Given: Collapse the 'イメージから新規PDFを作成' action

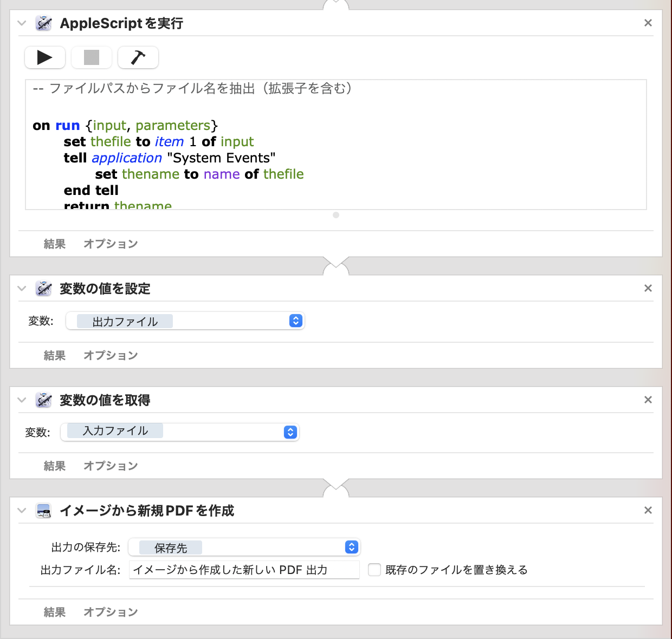Looking at the screenshot, I should point(22,511).
